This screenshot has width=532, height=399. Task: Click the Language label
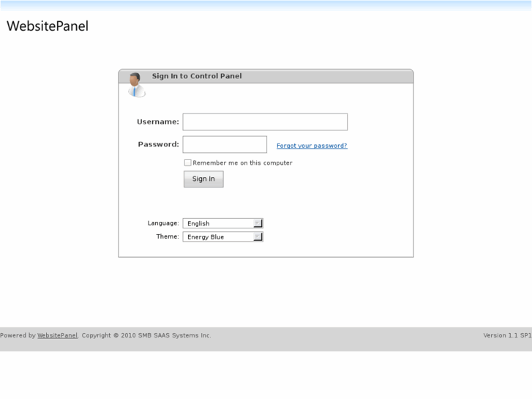pyautogui.click(x=163, y=223)
